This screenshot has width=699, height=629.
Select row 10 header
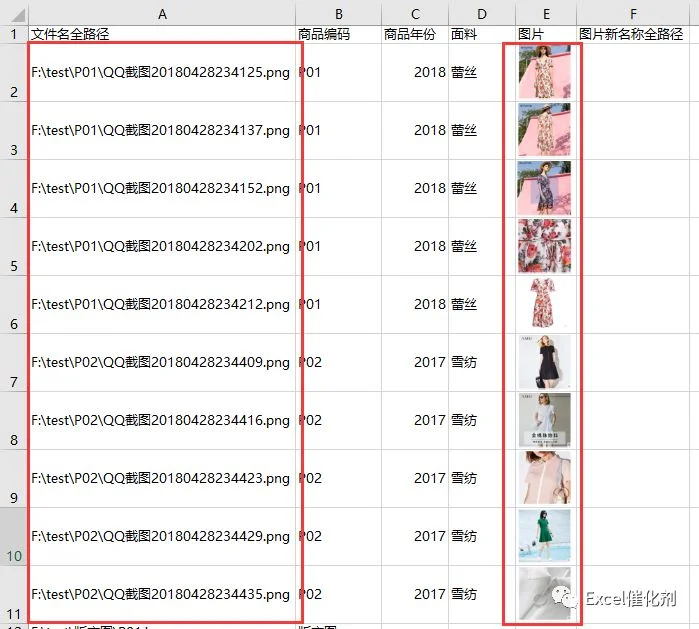14,536
